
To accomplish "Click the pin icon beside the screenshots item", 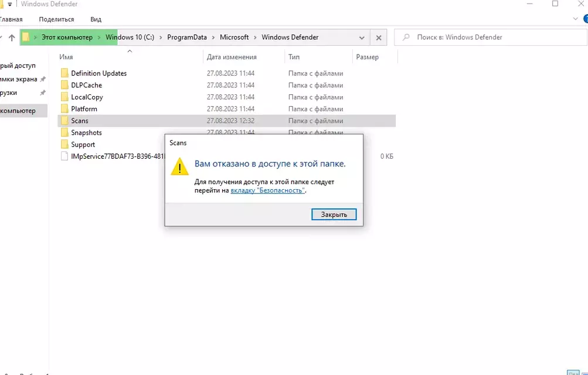I will click(43, 79).
